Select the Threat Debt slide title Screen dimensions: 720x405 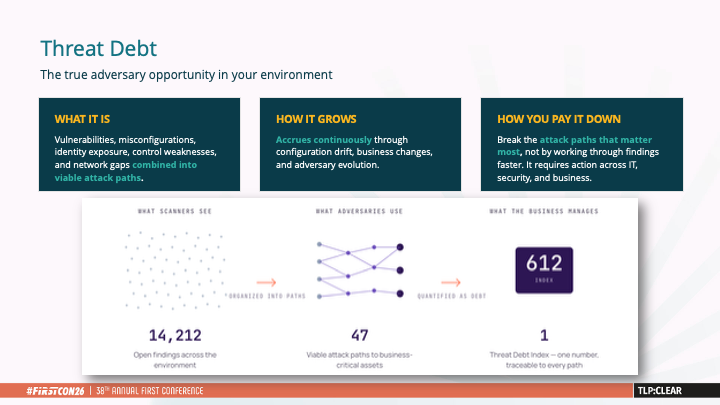click(x=99, y=48)
